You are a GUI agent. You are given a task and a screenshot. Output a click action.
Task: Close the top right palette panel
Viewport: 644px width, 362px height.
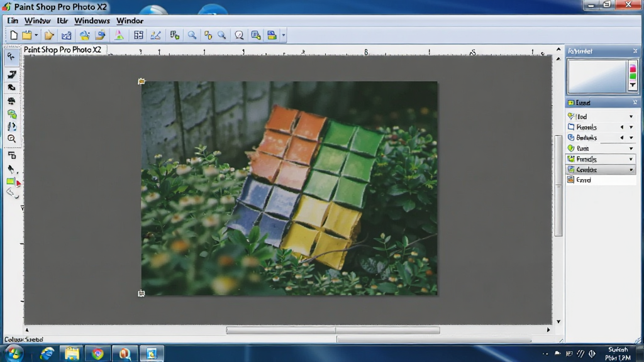pos(635,51)
